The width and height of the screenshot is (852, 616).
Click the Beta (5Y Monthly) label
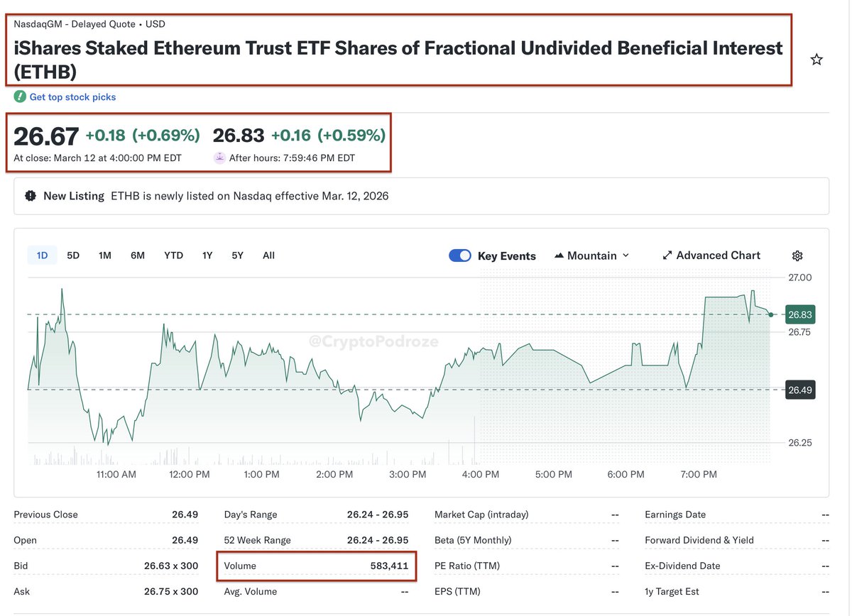[473, 540]
